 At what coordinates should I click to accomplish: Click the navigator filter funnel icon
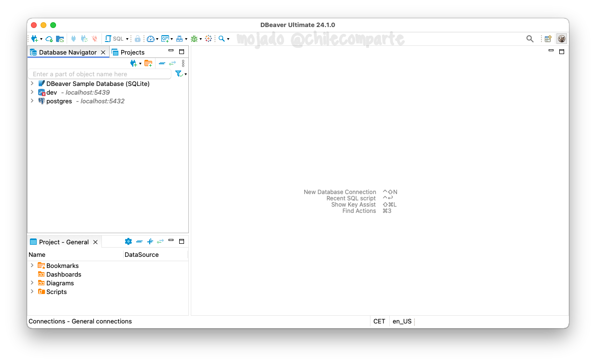[x=179, y=74]
